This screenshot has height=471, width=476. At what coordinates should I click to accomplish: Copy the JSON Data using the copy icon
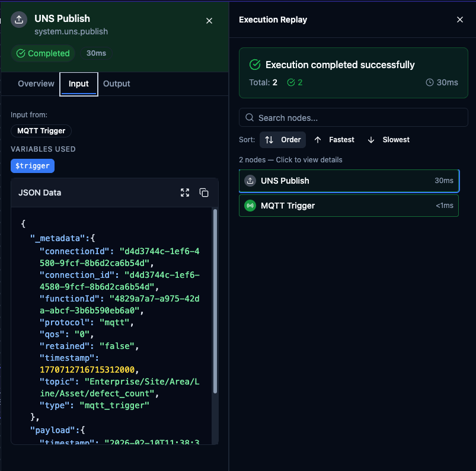pos(204,193)
